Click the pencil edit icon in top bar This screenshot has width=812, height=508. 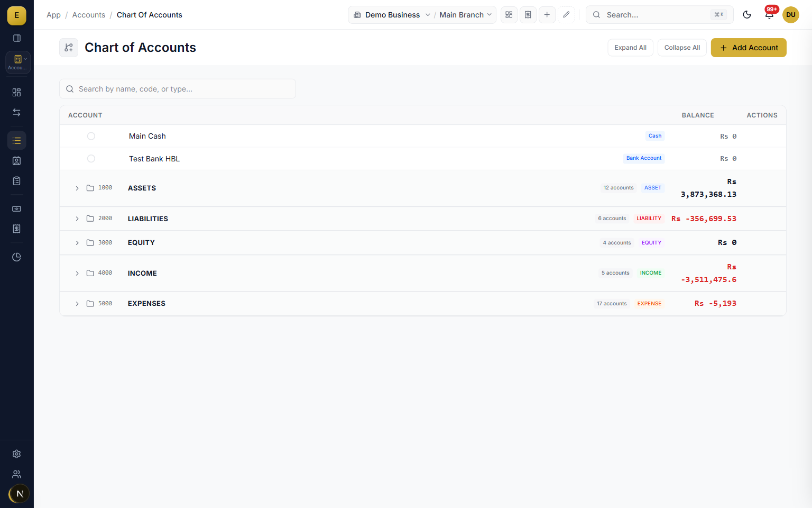pyautogui.click(x=566, y=15)
